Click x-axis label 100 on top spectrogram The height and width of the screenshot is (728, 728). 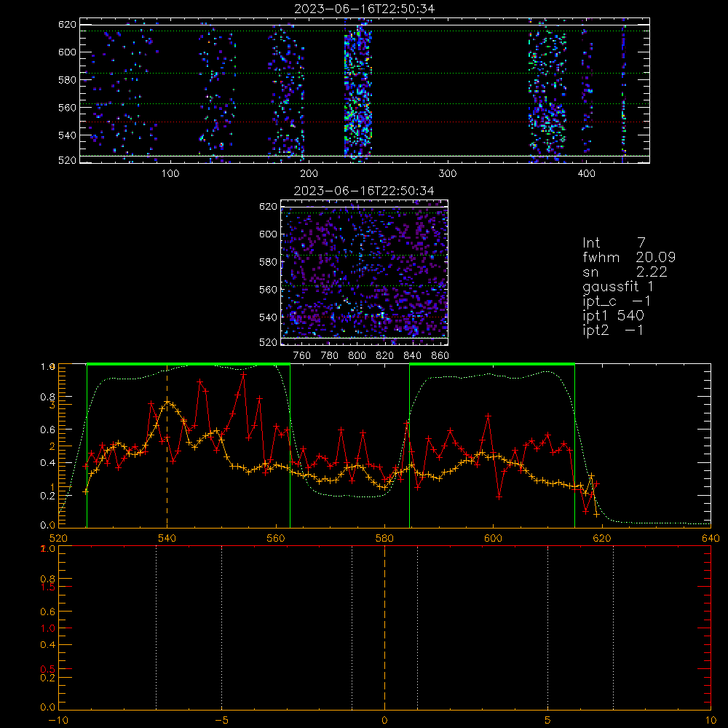tap(170, 174)
